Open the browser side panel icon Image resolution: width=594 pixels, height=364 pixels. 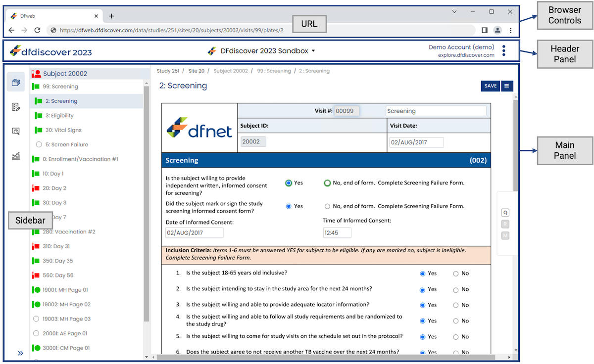[485, 30]
